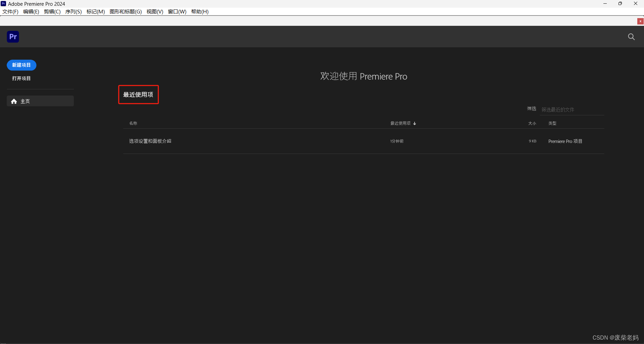
Task: Open the 序列(S) menu
Action: pyautogui.click(x=73, y=12)
